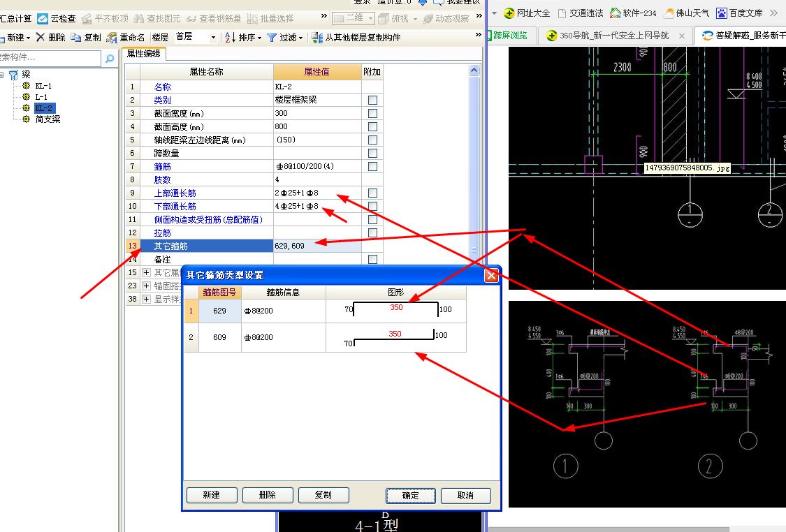Open the 二维 view mode dropdown
786x532 pixels.
pyautogui.click(x=370, y=19)
